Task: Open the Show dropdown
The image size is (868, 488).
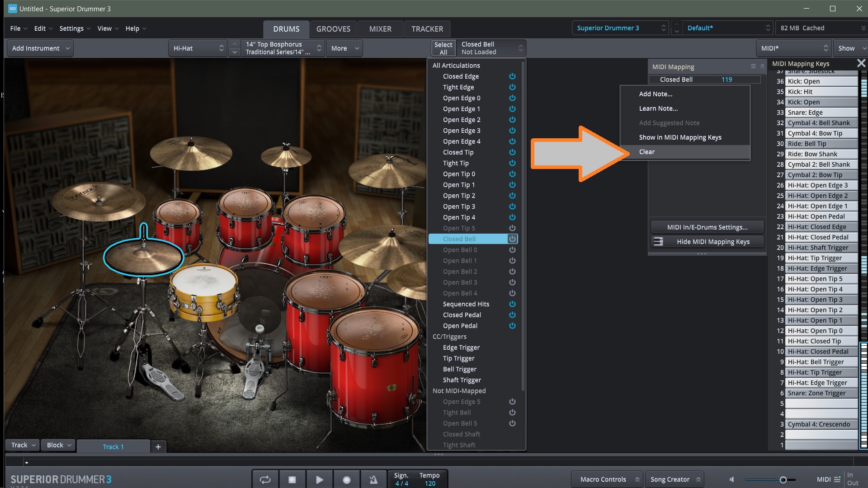Action: 851,48
